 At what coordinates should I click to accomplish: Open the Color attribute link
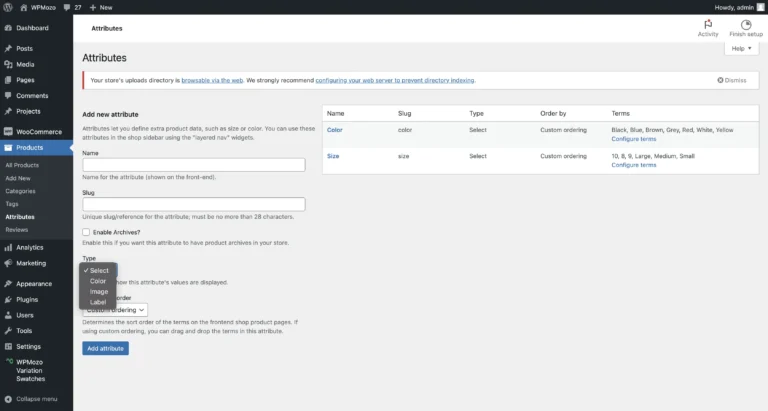click(335, 130)
